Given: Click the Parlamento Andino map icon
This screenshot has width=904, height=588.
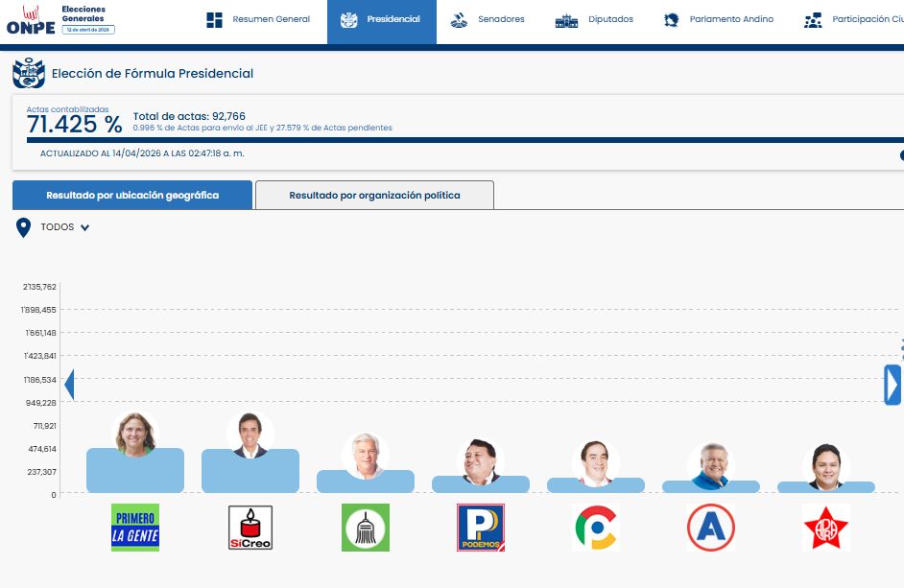Looking at the screenshot, I should [x=671, y=20].
